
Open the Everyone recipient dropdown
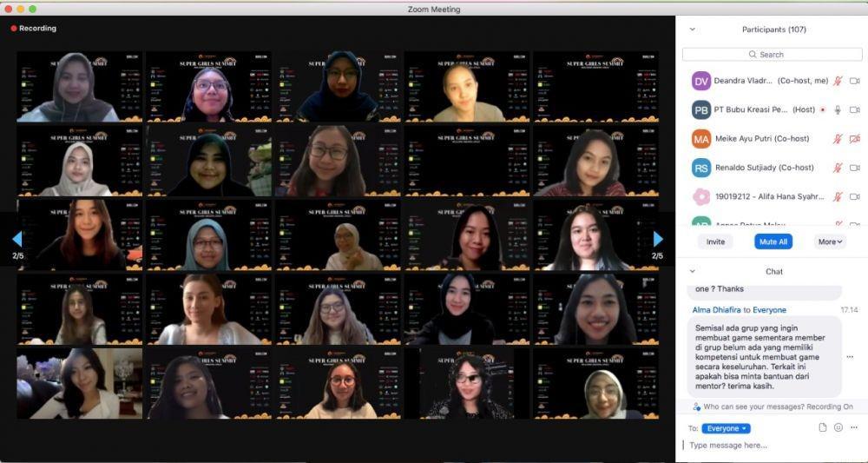coord(726,428)
